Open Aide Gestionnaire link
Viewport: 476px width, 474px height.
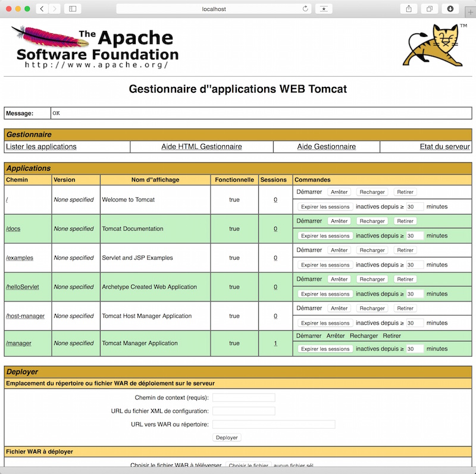tap(326, 146)
